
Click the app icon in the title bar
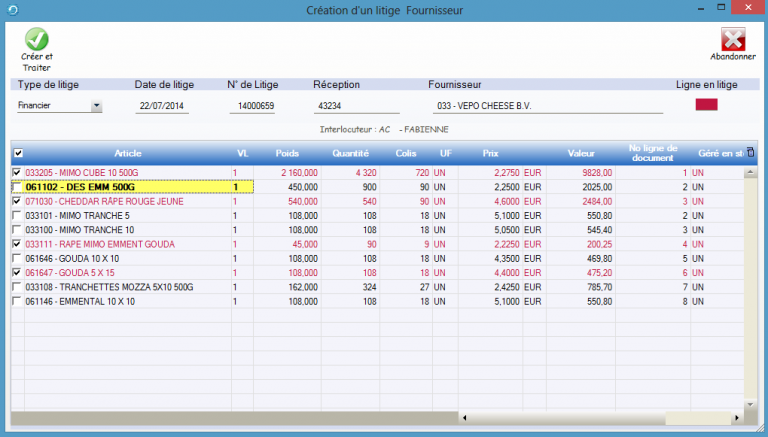[x=10, y=10]
